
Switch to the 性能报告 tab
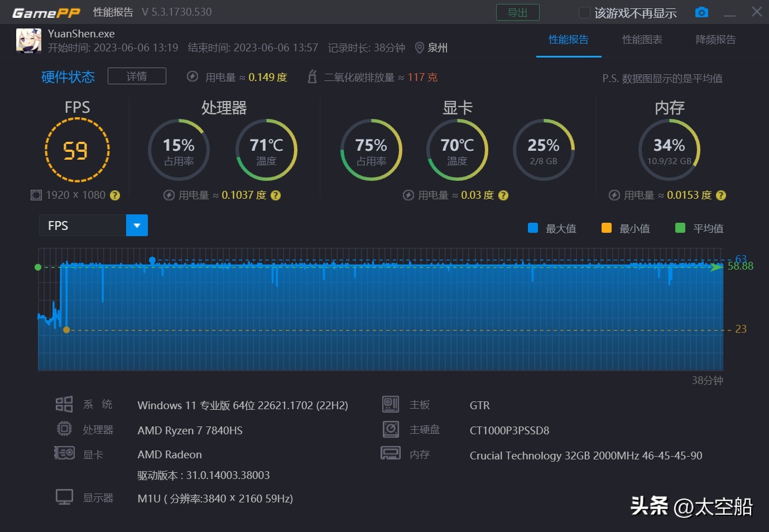pos(569,40)
